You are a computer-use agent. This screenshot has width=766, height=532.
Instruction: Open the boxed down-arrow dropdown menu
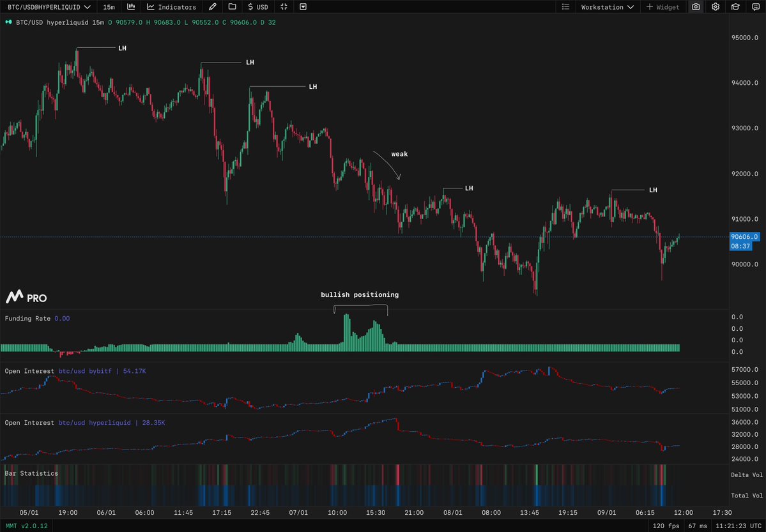click(x=303, y=7)
